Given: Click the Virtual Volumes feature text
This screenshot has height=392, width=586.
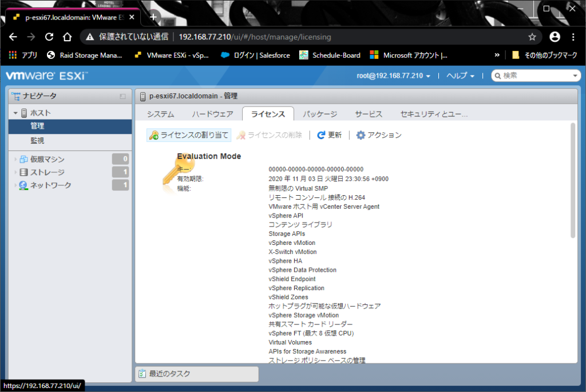Looking at the screenshot, I should coord(290,342).
